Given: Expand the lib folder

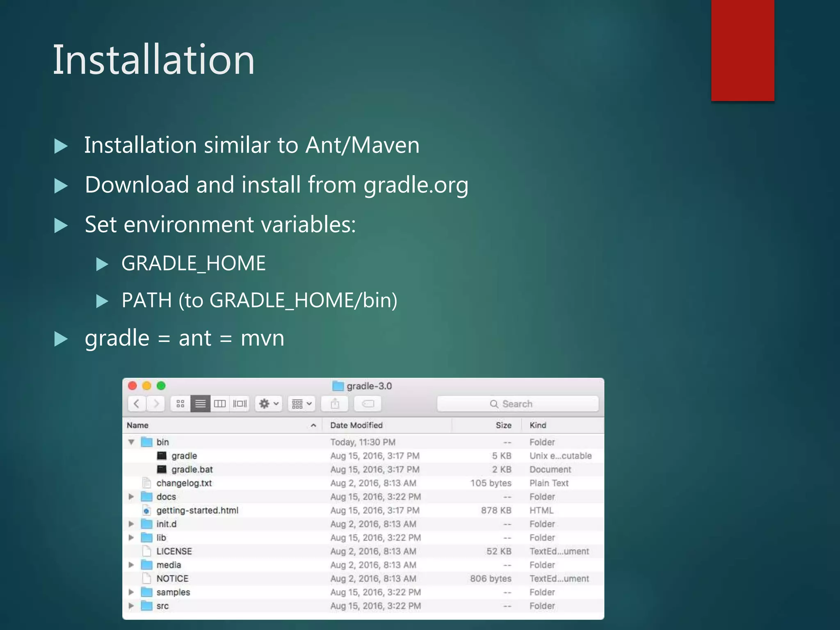Looking at the screenshot, I should [131, 538].
